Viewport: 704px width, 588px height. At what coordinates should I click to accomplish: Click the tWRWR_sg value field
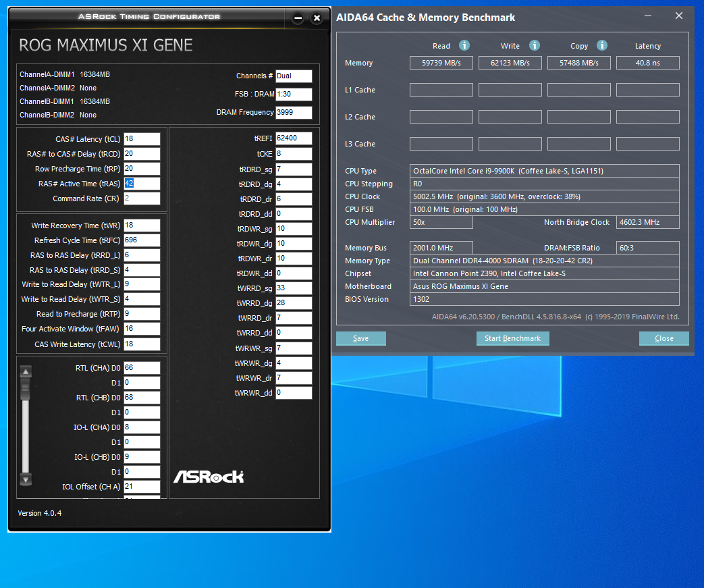click(x=294, y=348)
